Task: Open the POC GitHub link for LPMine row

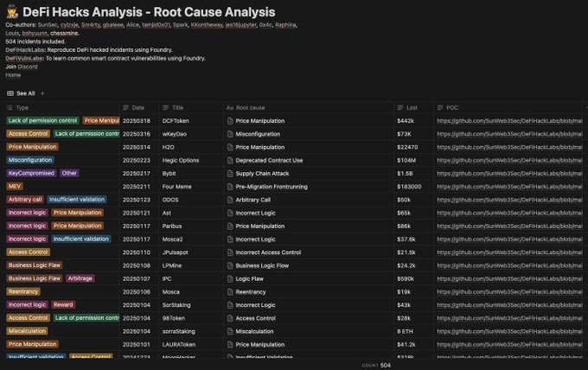Action: pyautogui.click(x=510, y=265)
